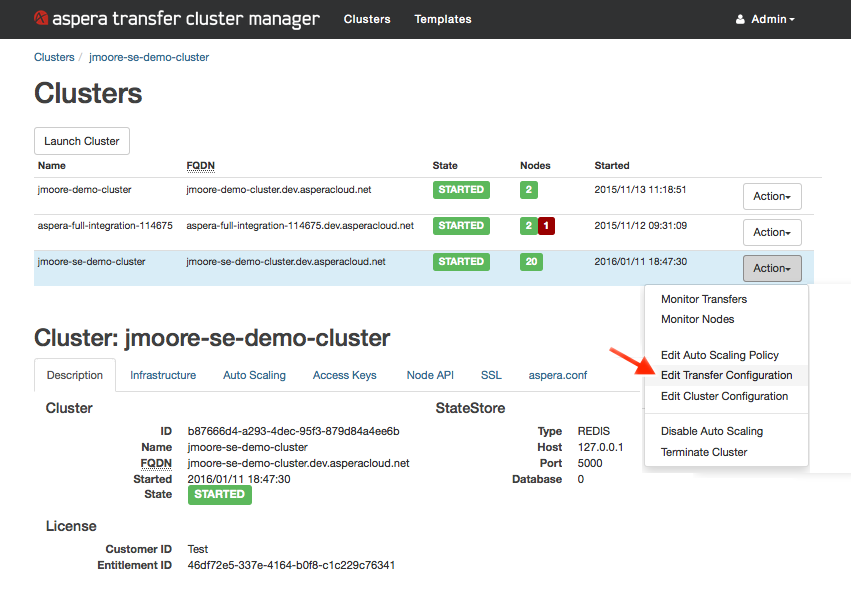The width and height of the screenshot is (851, 603).
Task: Open the Admin dropdown menu
Action: tap(765, 20)
